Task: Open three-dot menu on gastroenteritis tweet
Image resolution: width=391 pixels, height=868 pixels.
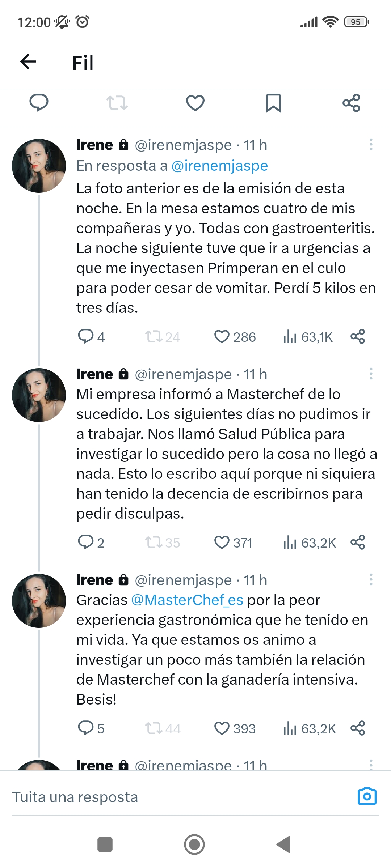Action: click(371, 144)
